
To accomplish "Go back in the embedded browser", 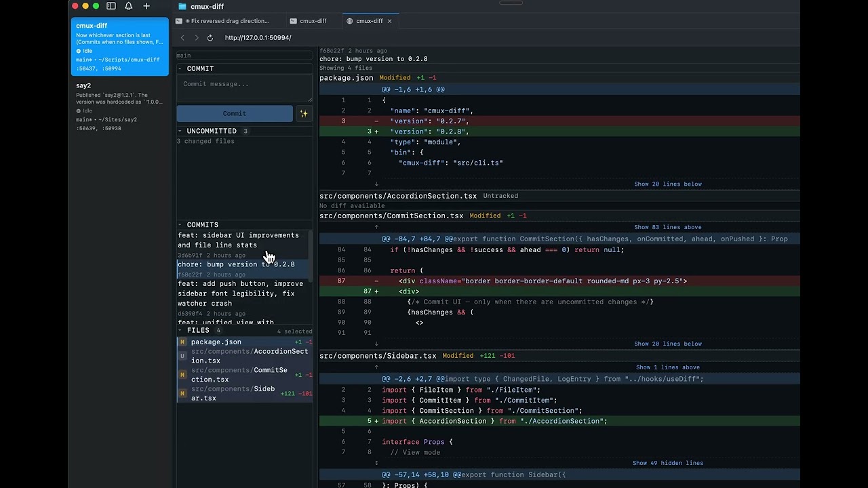I will point(182,38).
